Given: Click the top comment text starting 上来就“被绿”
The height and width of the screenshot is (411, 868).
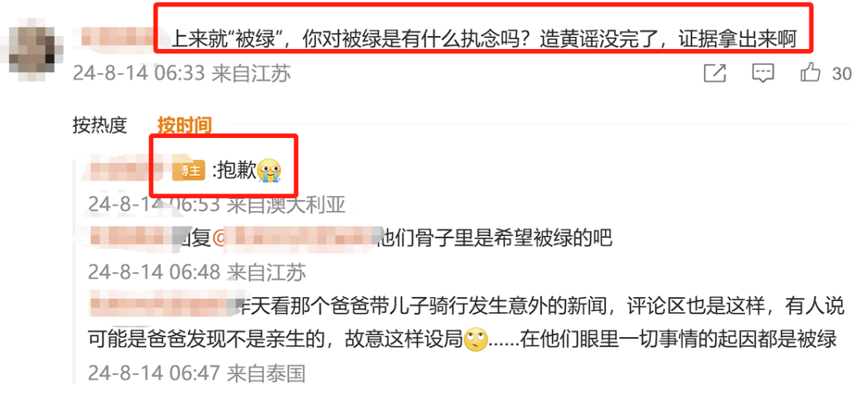Looking at the screenshot, I should [483, 40].
